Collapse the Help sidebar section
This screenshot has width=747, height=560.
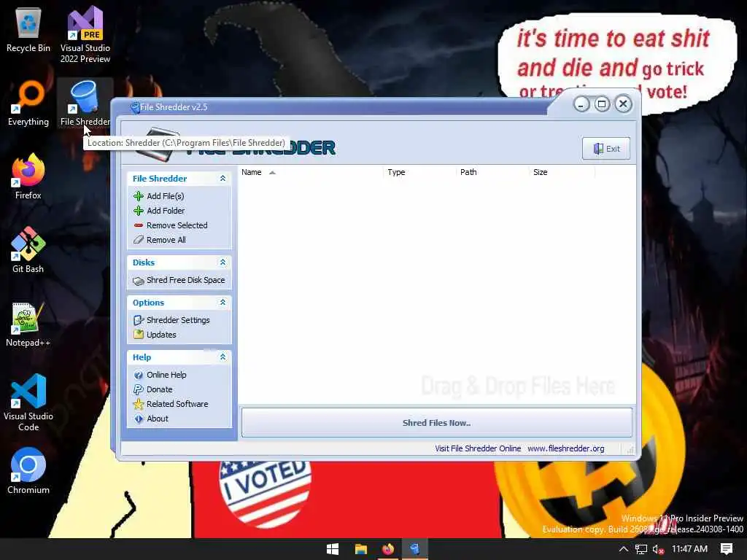pyautogui.click(x=222, y=357)
